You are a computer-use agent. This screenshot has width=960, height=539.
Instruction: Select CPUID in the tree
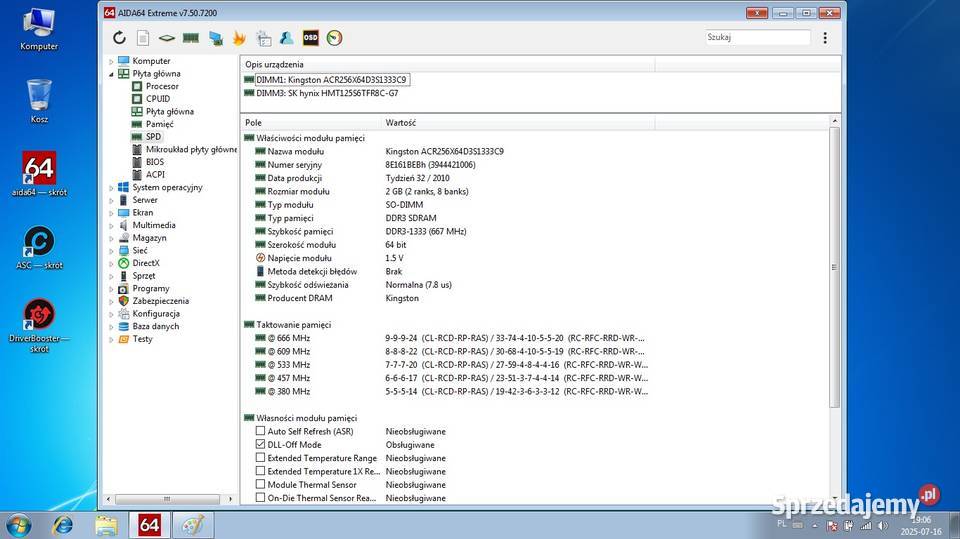(x=158, y=99)
